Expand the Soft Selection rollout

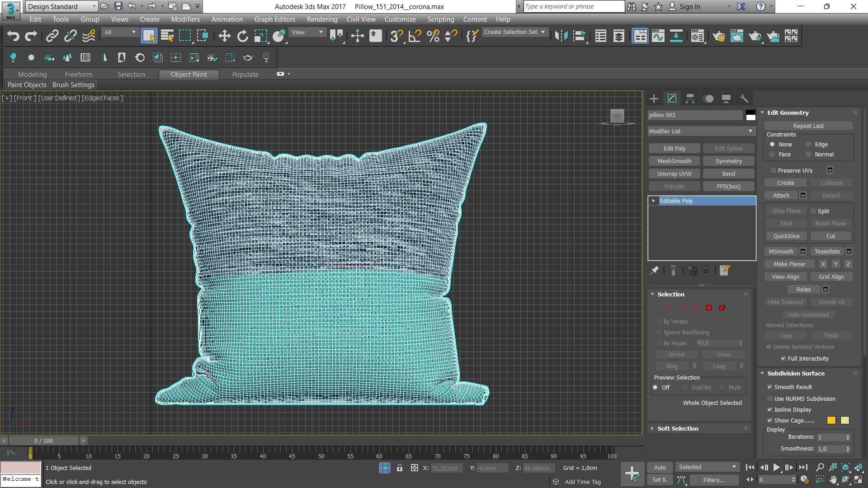coord(677,429)
